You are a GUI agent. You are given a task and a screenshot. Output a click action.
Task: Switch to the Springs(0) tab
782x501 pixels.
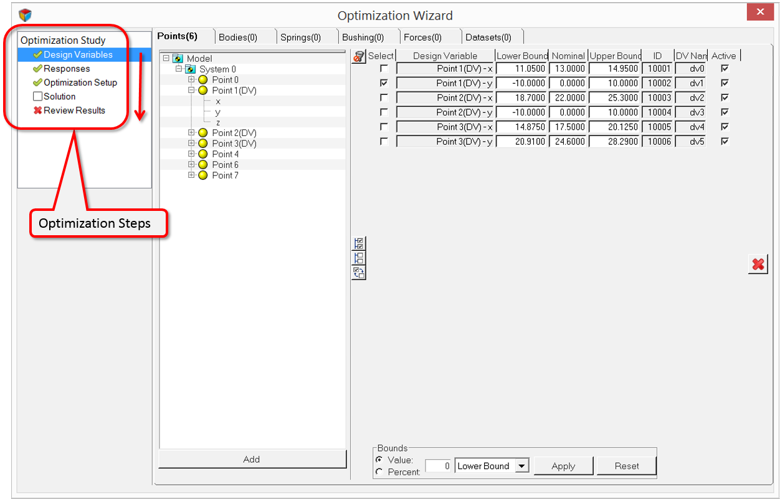pos(300,37)
